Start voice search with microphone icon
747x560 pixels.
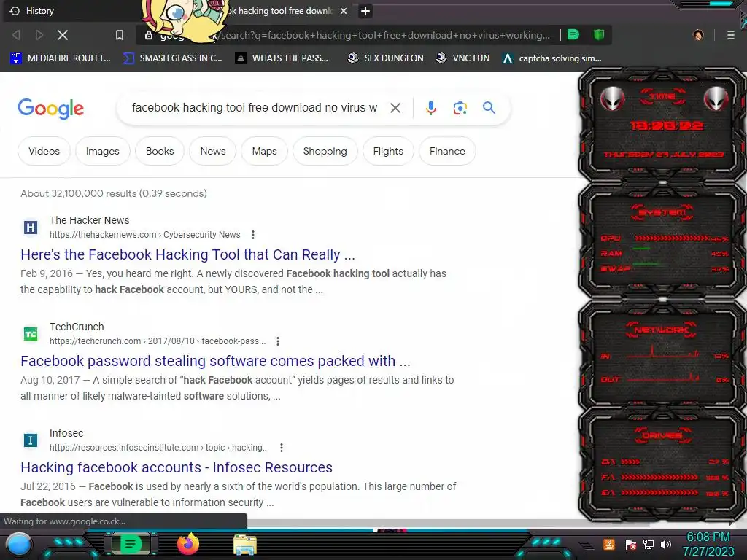430,108
